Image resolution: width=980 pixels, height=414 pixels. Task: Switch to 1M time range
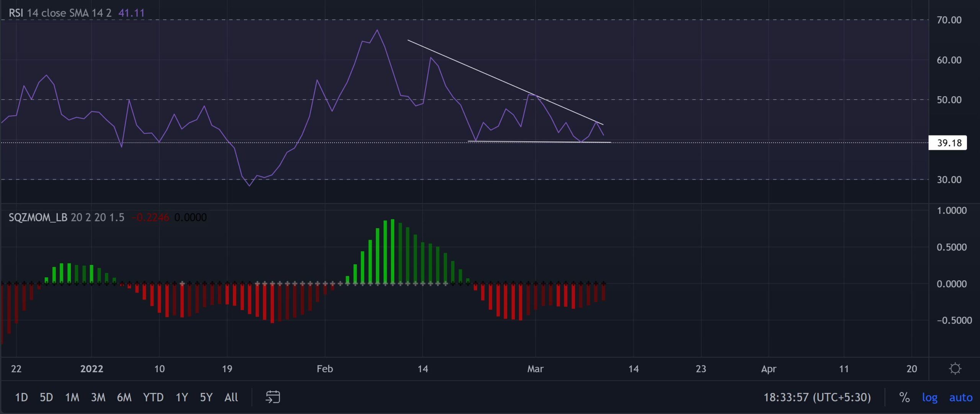(x=72, y=397)
